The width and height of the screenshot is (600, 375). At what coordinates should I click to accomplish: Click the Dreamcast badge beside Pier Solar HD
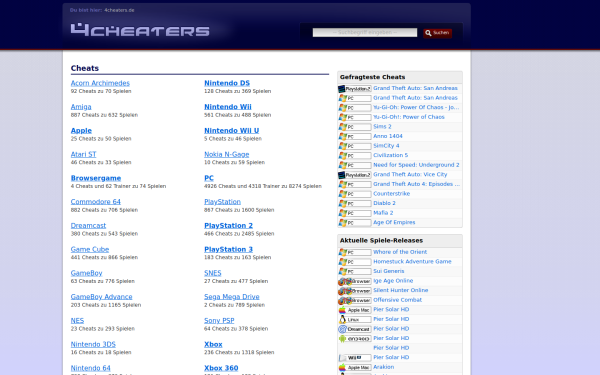355,329
